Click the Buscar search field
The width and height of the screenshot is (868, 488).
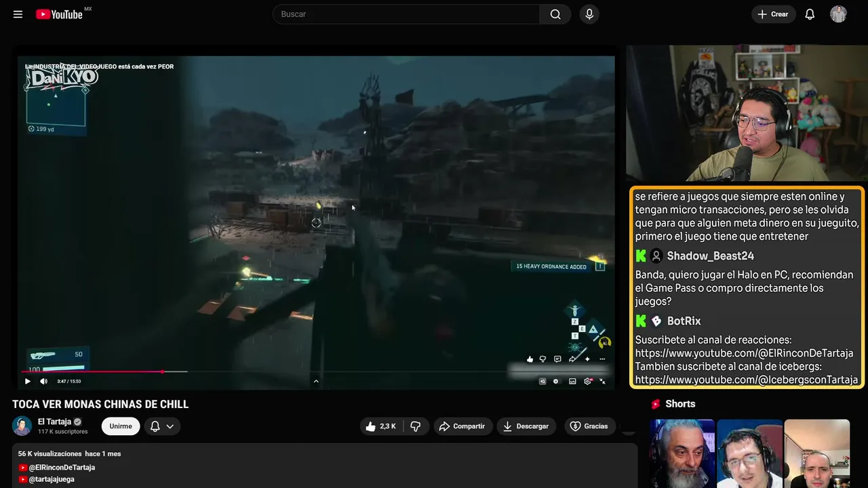click(x=406, y=14)
